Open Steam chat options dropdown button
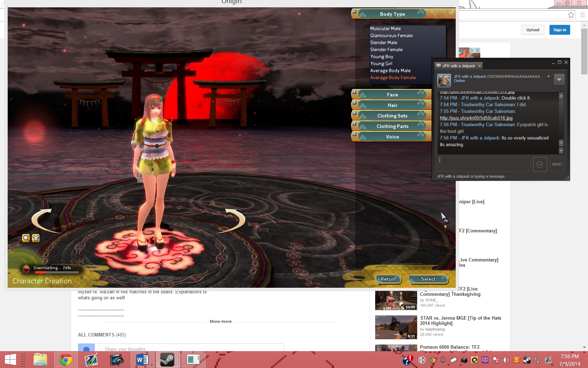 pos(559,80)
